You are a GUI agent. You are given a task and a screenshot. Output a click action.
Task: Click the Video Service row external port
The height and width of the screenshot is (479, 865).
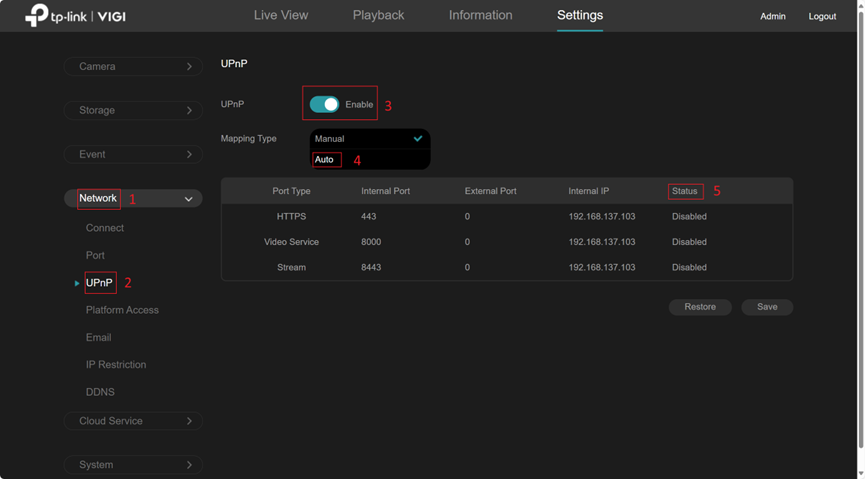pyautogui.click(x=467, y=242)
